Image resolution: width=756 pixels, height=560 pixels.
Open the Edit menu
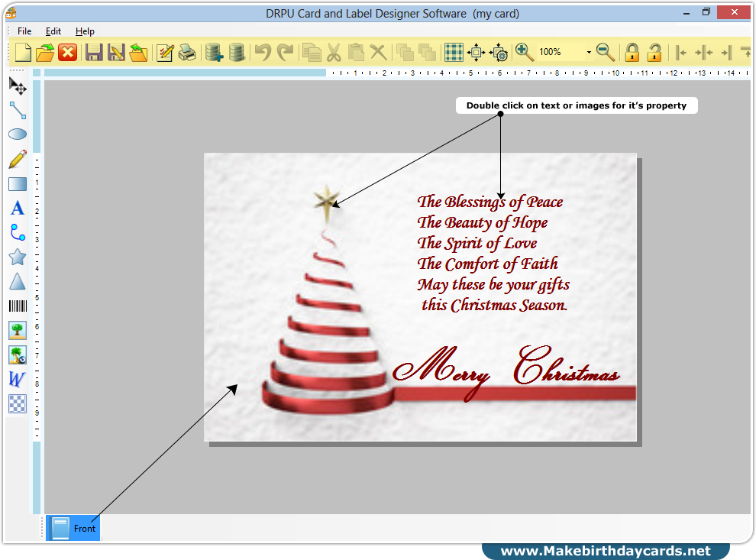[x=53, y=31]
